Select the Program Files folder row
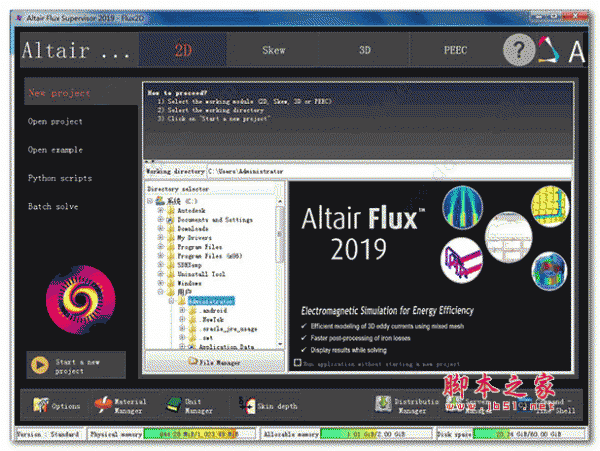600x451 pixels. tap(200, 247)
